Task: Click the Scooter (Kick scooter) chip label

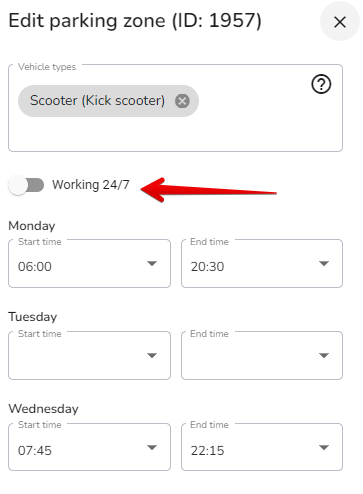Action: pyautogui.click(x=97, y=100)
